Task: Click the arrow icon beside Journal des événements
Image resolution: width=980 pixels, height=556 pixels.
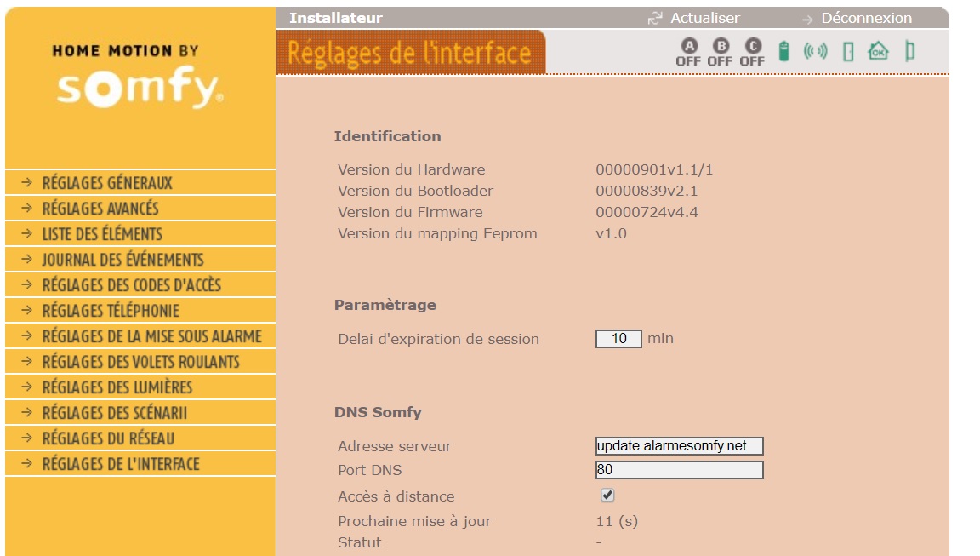Action: click(x=27, y=259)
